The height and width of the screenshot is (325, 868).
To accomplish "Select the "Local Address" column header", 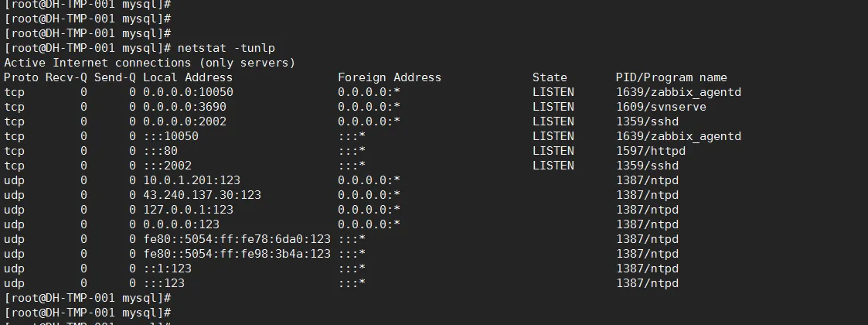I will point(187,77).
